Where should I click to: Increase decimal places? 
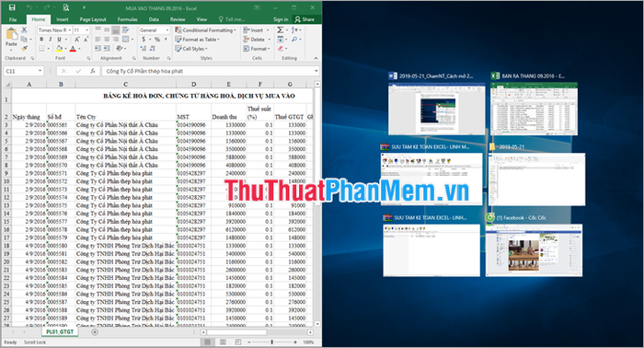[144, 49]
